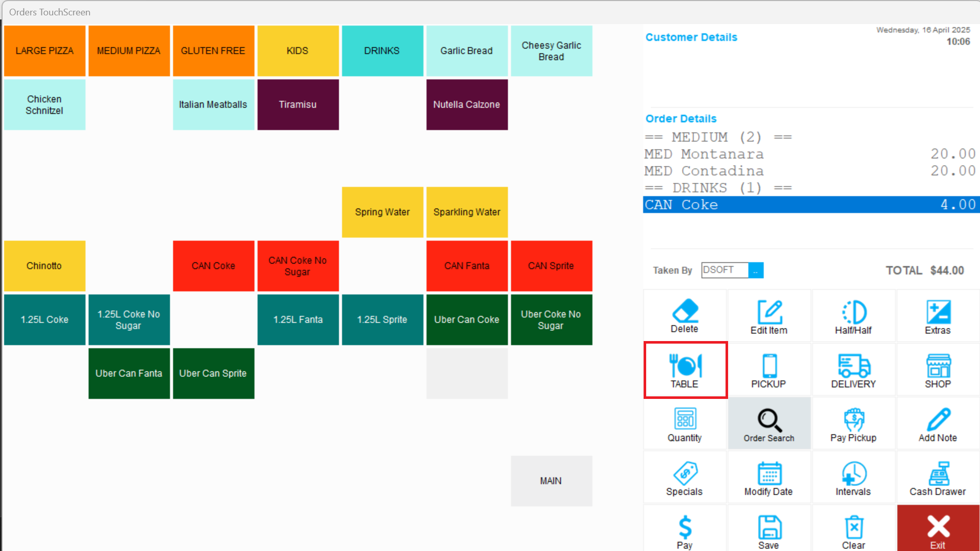Add CAN Fanta to the order
This screenshot has width=980, height=551.
466,266
